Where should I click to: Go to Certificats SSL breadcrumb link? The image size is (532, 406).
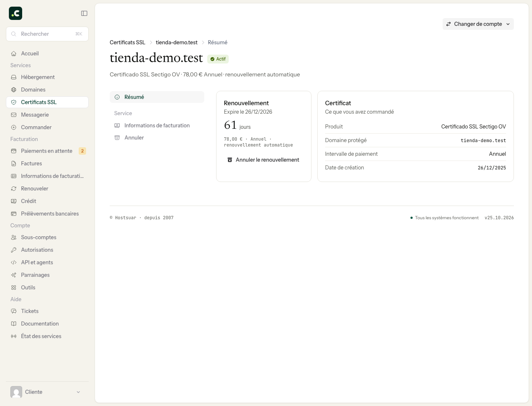127,42
